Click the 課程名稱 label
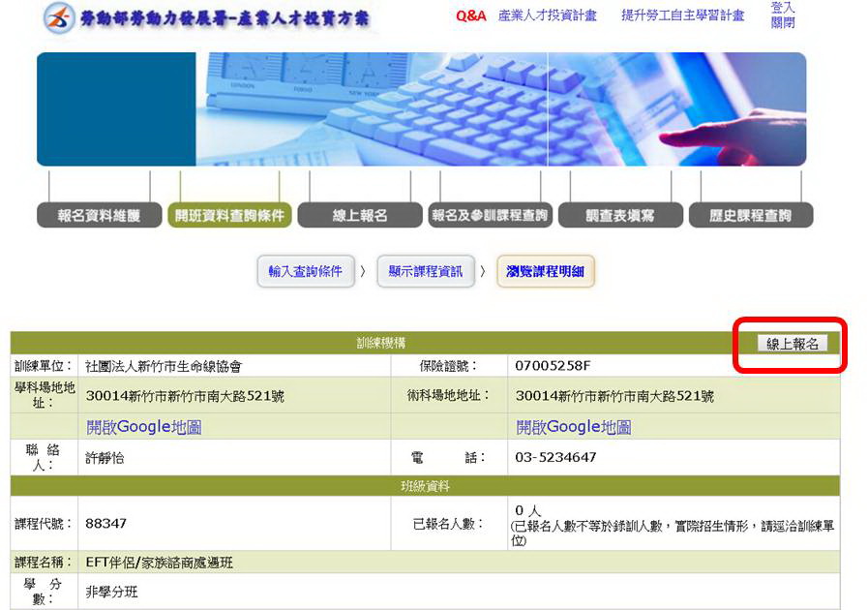The width and height of the screenshot is (868, 610). click(44, 563)
